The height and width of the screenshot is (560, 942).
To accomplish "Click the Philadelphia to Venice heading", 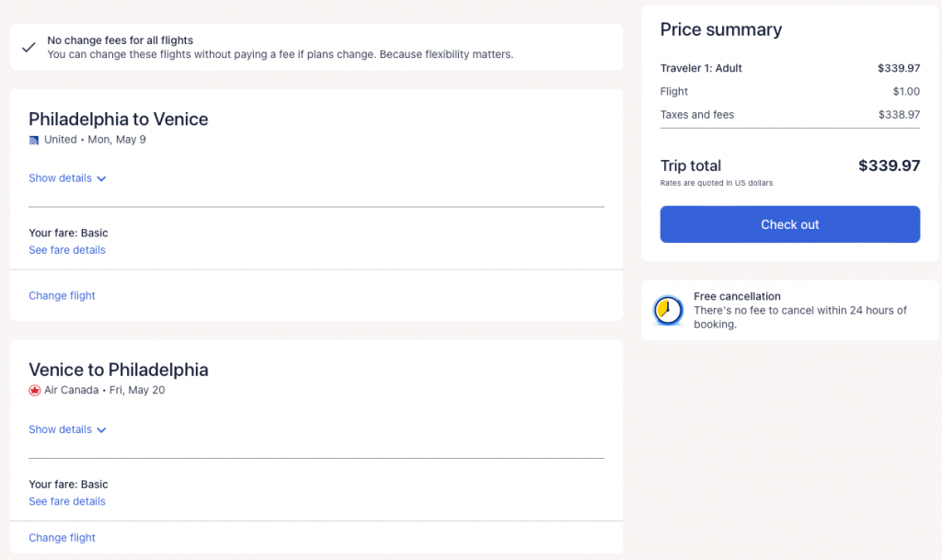I will click(x=119, y=120).
